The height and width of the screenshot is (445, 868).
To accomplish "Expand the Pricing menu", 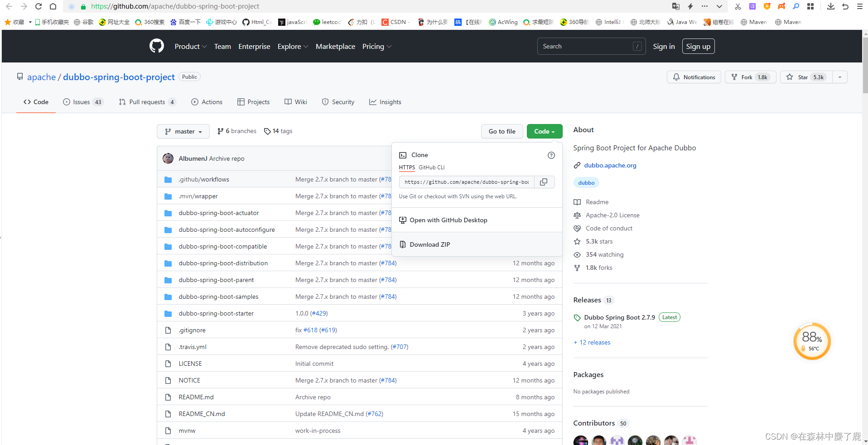I will click(377, 46).
